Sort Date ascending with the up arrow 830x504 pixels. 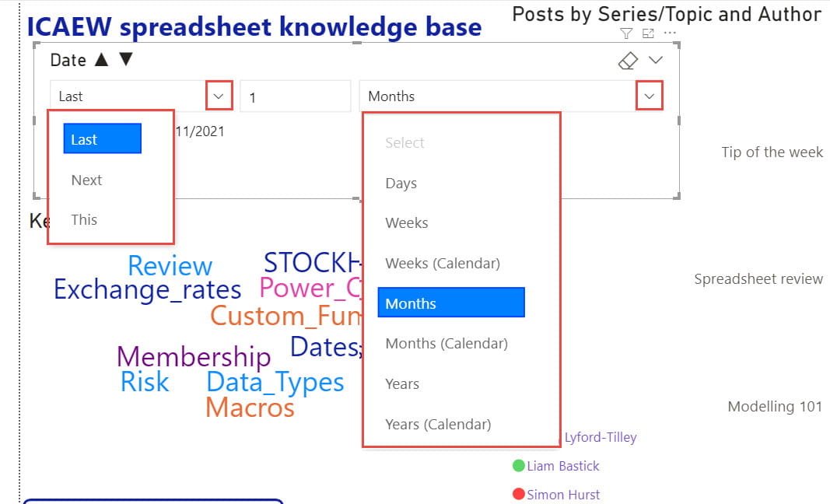coord(101,60)
